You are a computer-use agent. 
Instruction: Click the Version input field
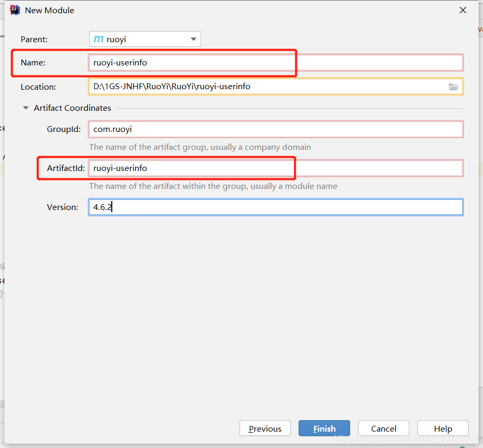click(x=276, y=207)
